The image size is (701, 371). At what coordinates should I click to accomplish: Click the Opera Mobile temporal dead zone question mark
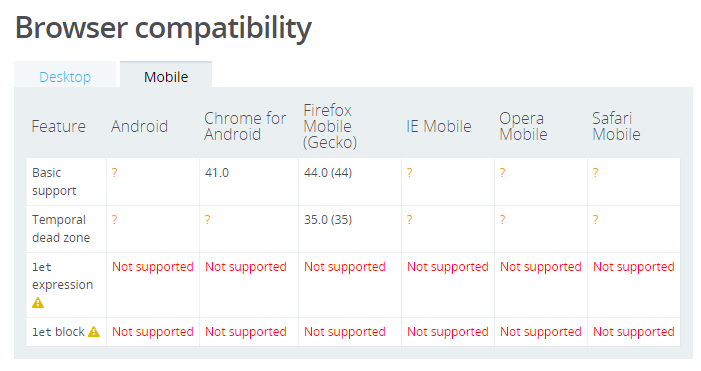[x=503, y=220]
